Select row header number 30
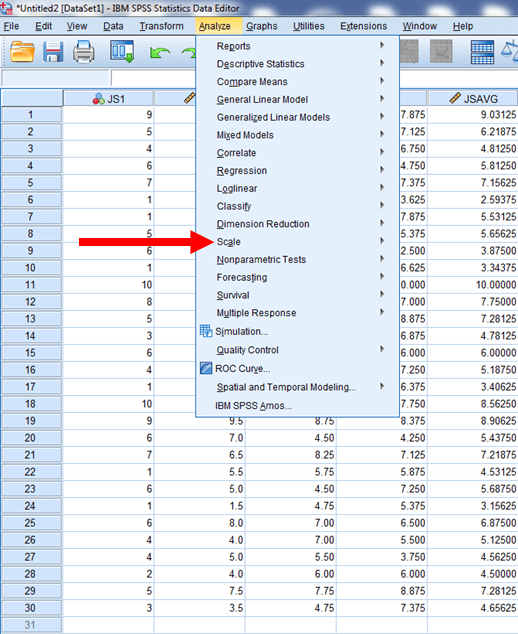 click(31, 608)
